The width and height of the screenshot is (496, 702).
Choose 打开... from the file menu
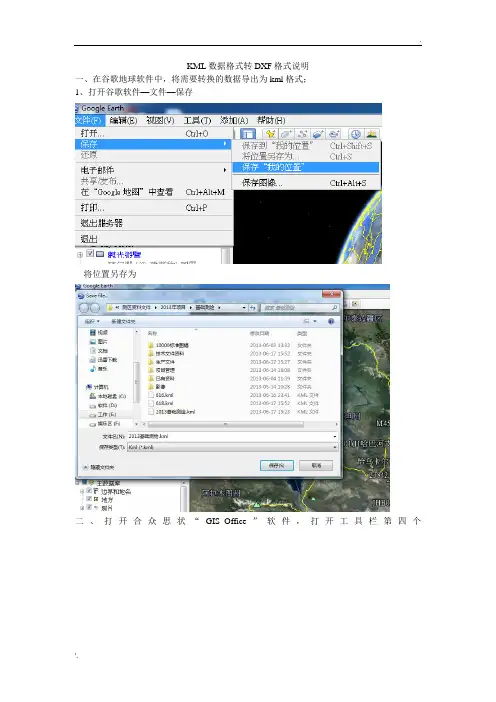click(154, 133)
